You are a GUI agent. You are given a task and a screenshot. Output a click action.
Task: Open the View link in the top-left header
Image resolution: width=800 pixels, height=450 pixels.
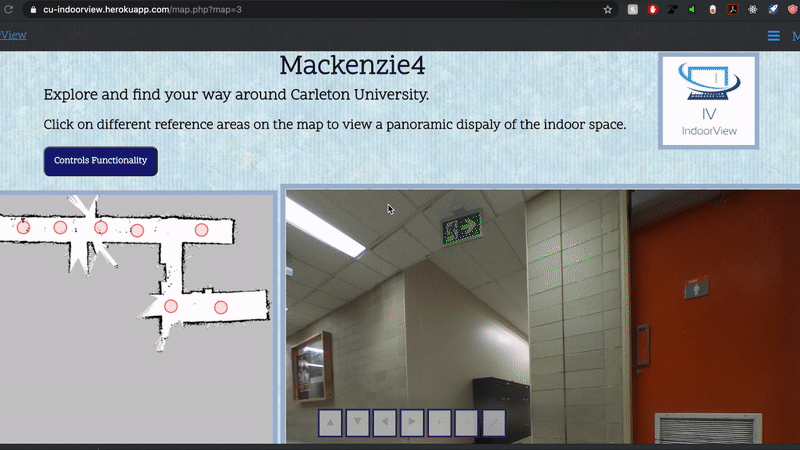(x=13, y=35)
